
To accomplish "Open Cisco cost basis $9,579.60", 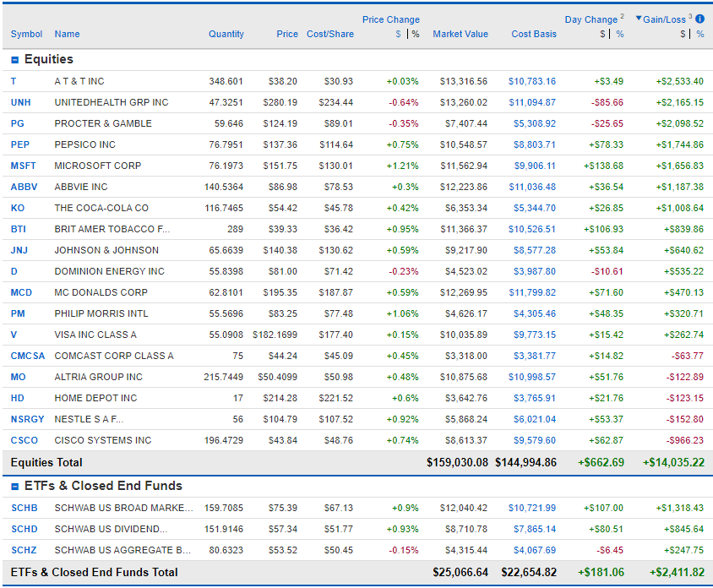I will tap(534, 441).
